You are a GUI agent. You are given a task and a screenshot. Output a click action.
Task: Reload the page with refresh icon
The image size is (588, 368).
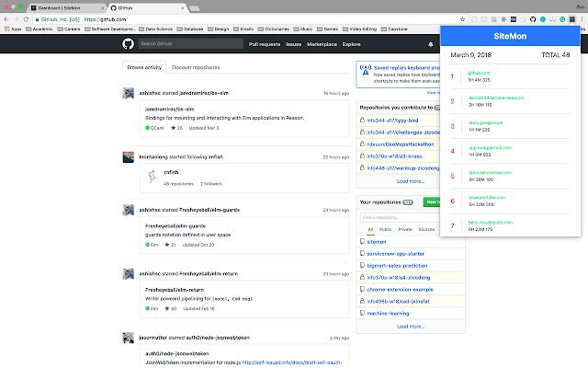tap(26, 19)
